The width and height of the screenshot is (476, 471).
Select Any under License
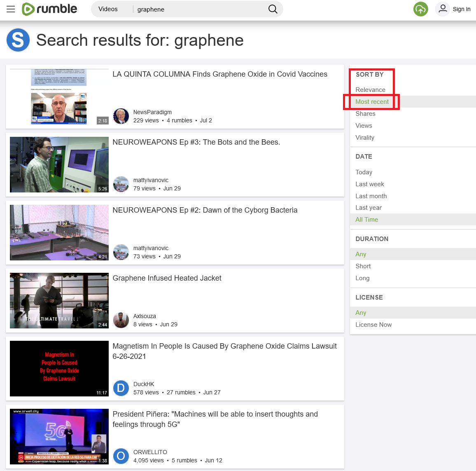(361, 313)
